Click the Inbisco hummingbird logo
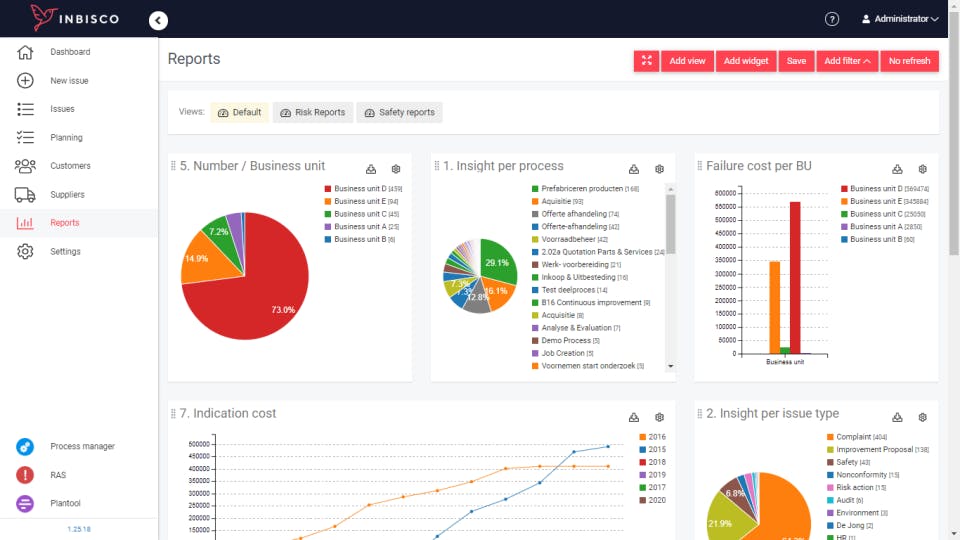 [43, 18]
